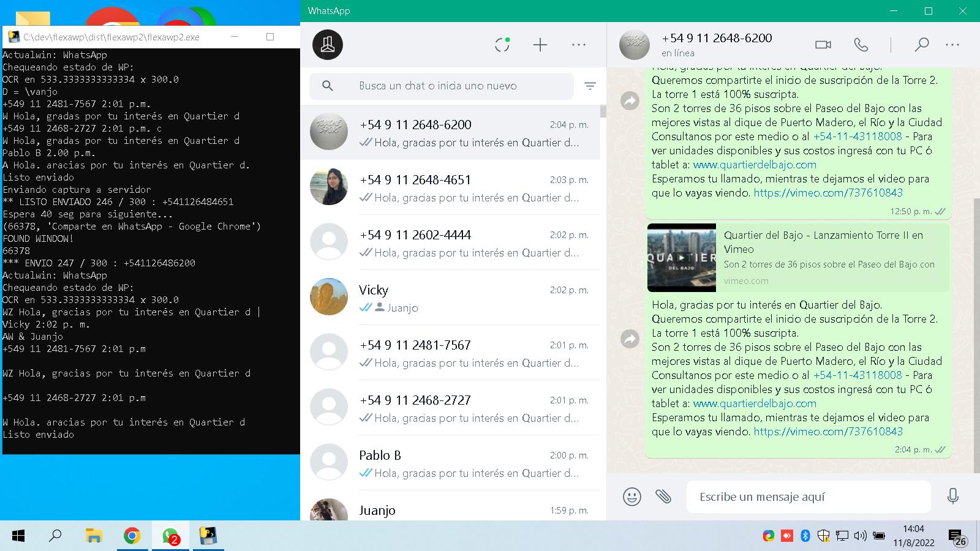Viewport: 980px width, 551px height.
Task: Open the vimeo.com/737610843 link in the 2:04 message
Action: tap(828, 432)
